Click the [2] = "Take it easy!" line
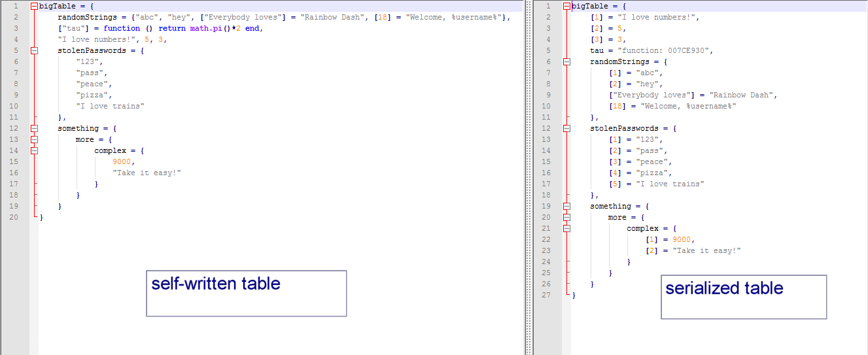 [693, 250]
